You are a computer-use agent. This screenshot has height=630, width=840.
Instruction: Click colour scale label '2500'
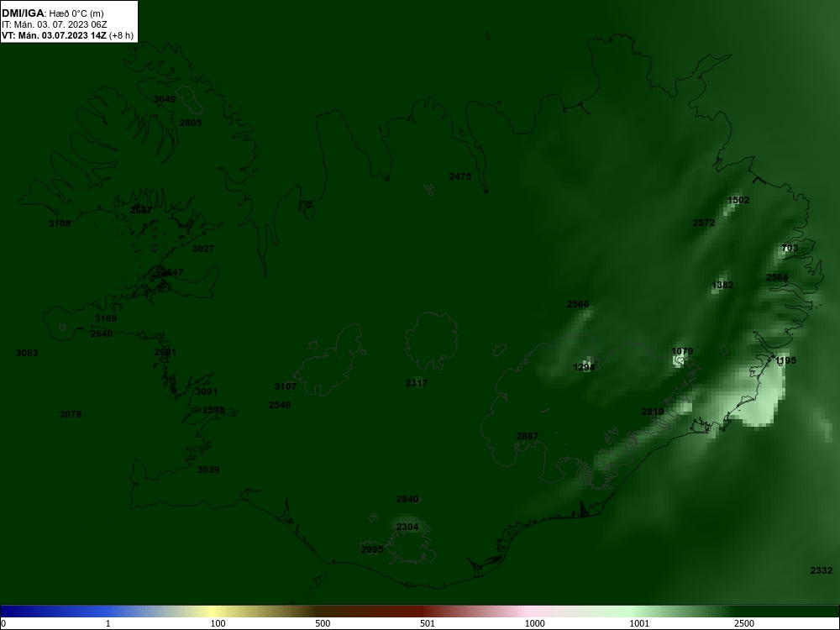744,623
